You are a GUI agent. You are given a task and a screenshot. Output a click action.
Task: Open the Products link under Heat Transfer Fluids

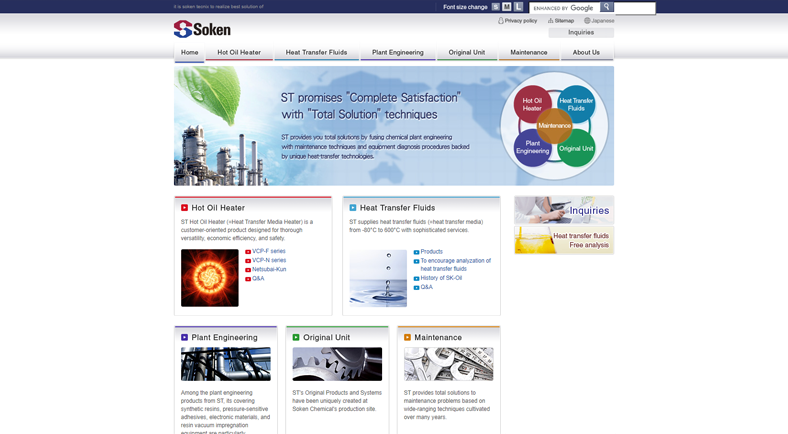[x=432, y=252]
